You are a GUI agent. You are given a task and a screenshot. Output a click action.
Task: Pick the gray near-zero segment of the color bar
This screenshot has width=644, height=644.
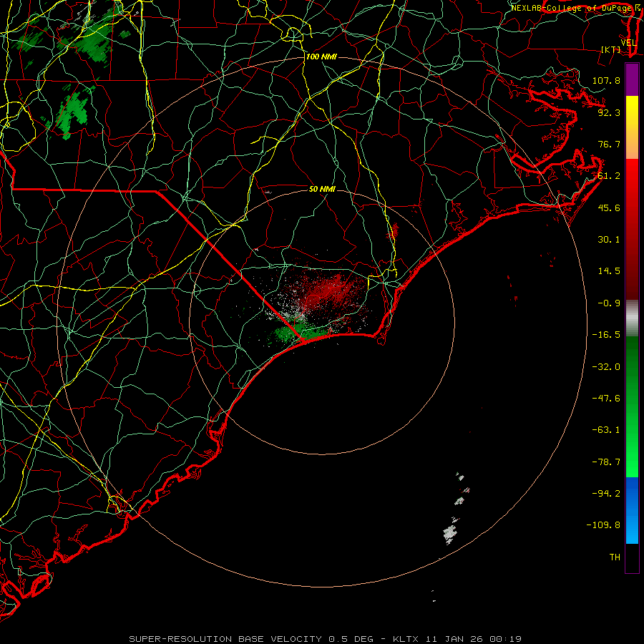tap(632, 318)
